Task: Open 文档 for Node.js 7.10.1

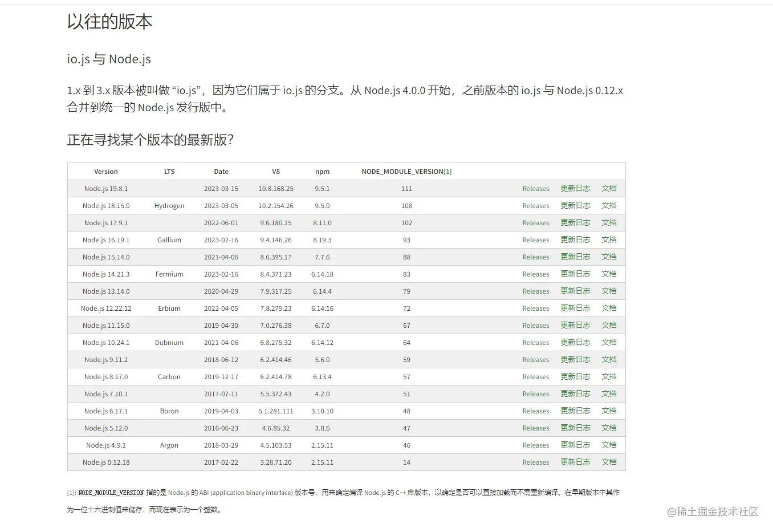Action: (609, 394)
